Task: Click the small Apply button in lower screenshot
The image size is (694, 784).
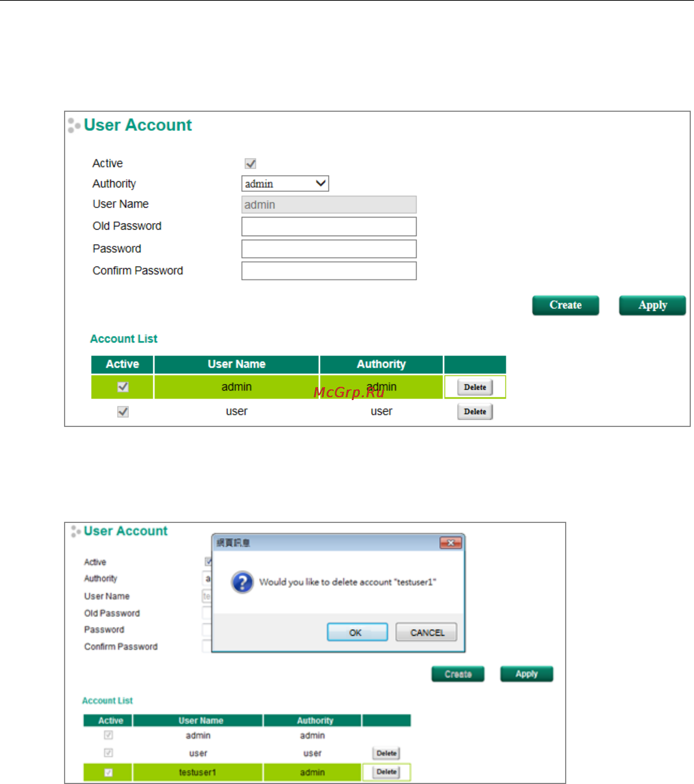Action: [x=526, y=674]
